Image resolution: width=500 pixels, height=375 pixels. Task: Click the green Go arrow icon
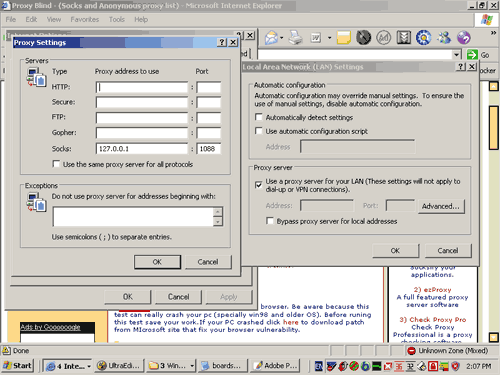coord(472,55)
